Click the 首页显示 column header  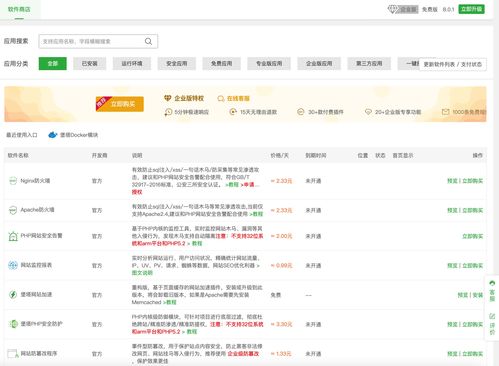point(403,155)
